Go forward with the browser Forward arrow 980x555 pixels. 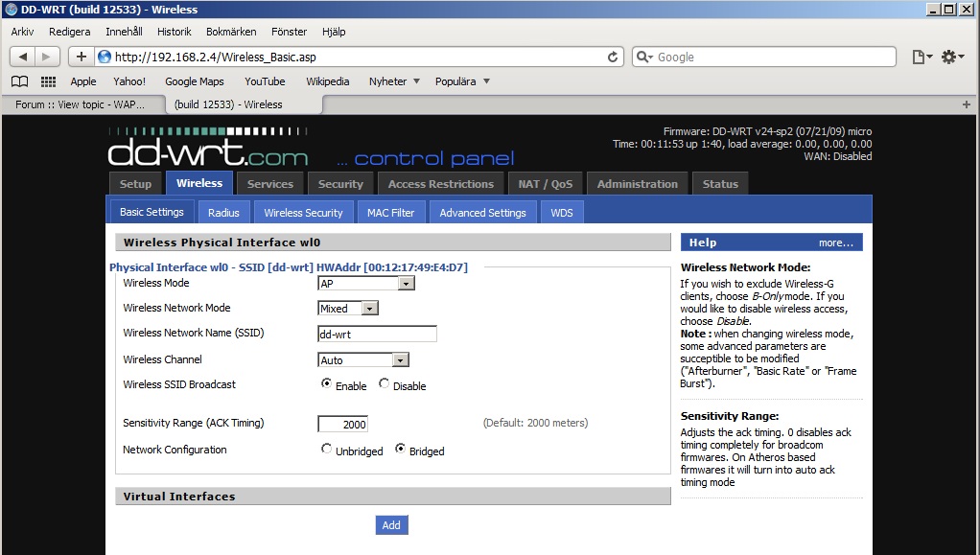click(x=47, y=57)
